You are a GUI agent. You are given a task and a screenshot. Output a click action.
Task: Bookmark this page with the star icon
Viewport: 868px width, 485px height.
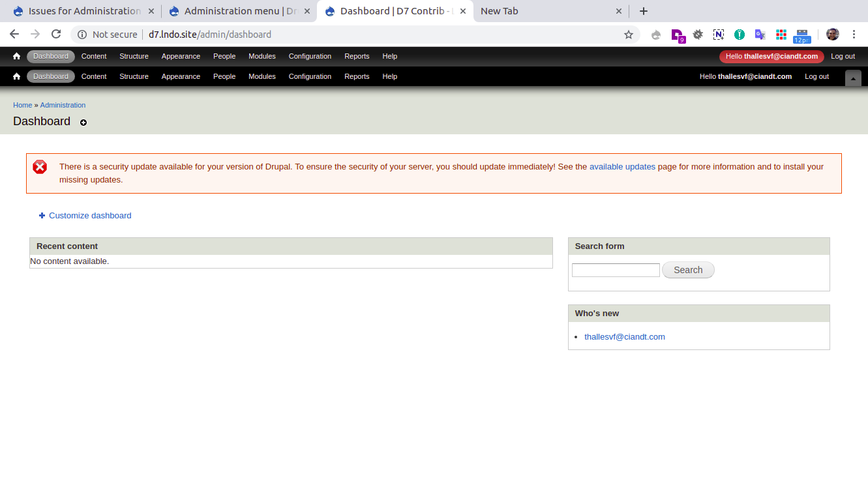coord(628,35)
